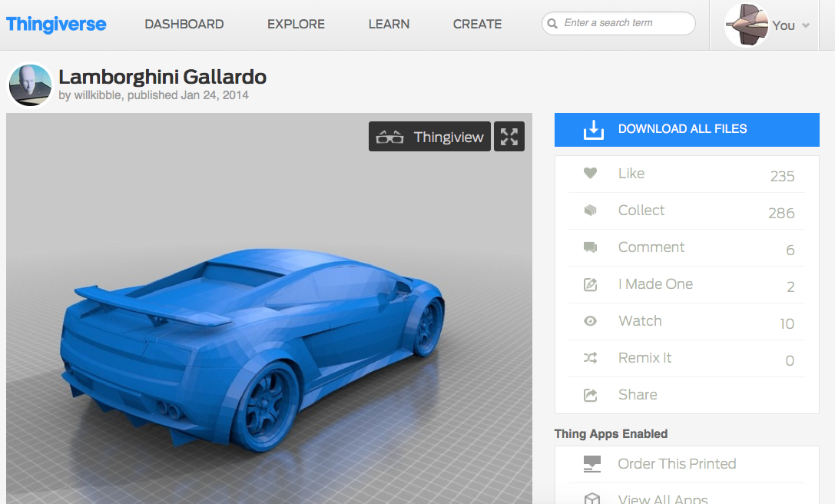
Task: Toggle fullscreen view of the 3D model
Action: 509,137
